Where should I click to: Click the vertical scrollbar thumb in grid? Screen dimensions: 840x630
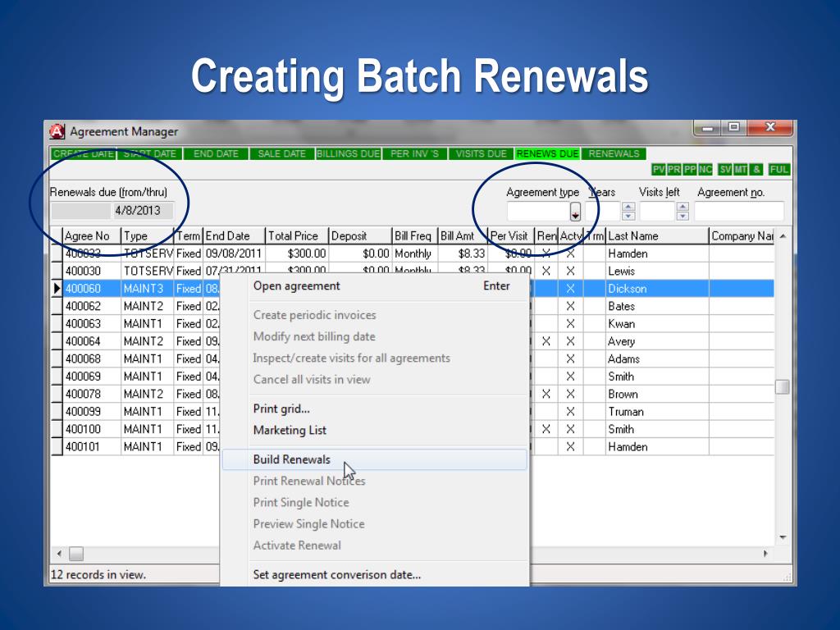point(783,387)
